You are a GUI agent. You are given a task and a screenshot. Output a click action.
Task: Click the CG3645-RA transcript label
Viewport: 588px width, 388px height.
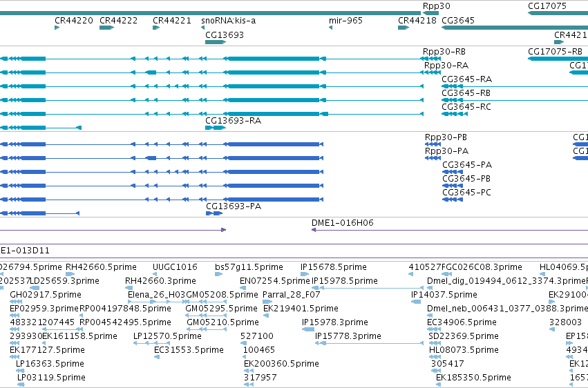[x=466, y=79]
